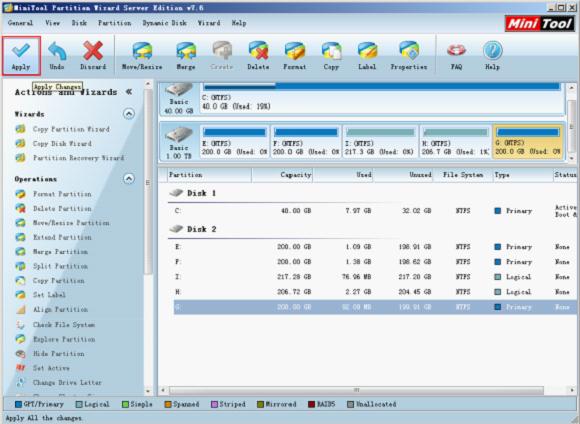The height and width of the screenshot is (424, 580).
Task: Select the I: row in partition list
Action: 374,277
